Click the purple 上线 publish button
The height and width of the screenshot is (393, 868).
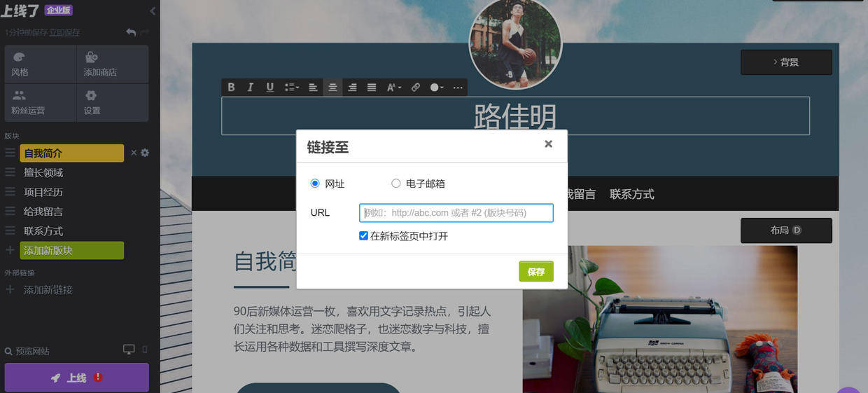(x=77, y=378)
